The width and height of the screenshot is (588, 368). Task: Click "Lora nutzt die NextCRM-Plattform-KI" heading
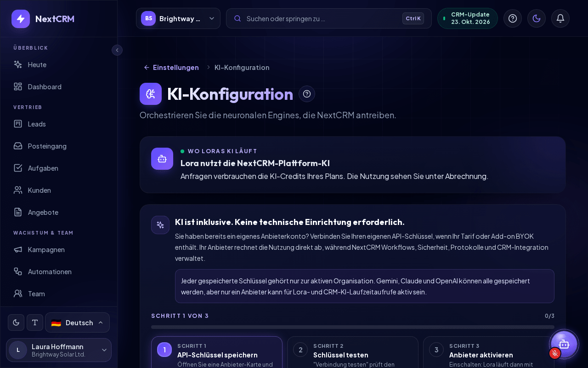255,163
